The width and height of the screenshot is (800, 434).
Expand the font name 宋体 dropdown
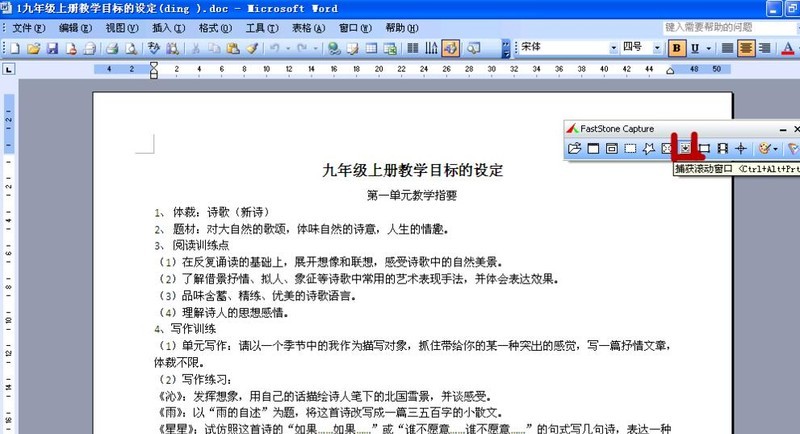pos(614,48)
